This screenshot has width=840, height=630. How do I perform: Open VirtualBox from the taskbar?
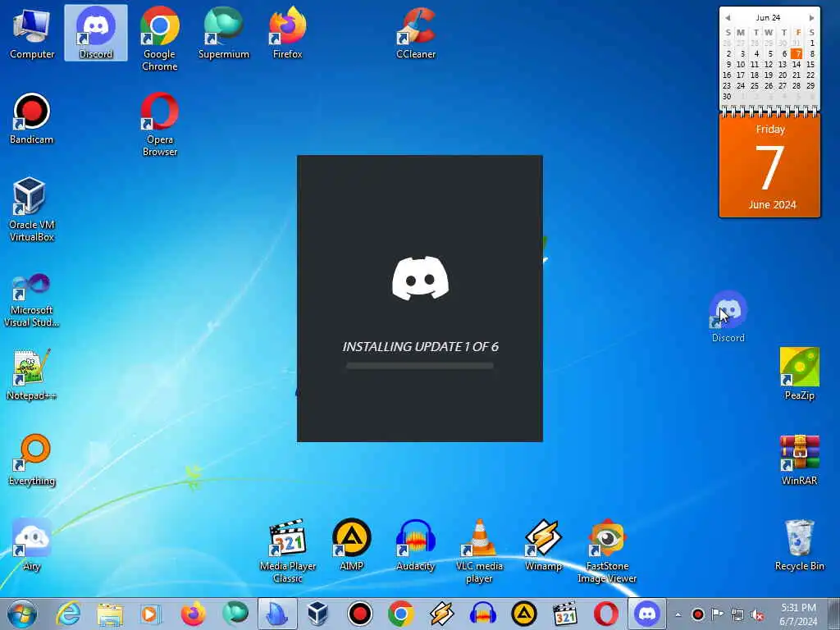pyautogui.click(x=318, y=614)
